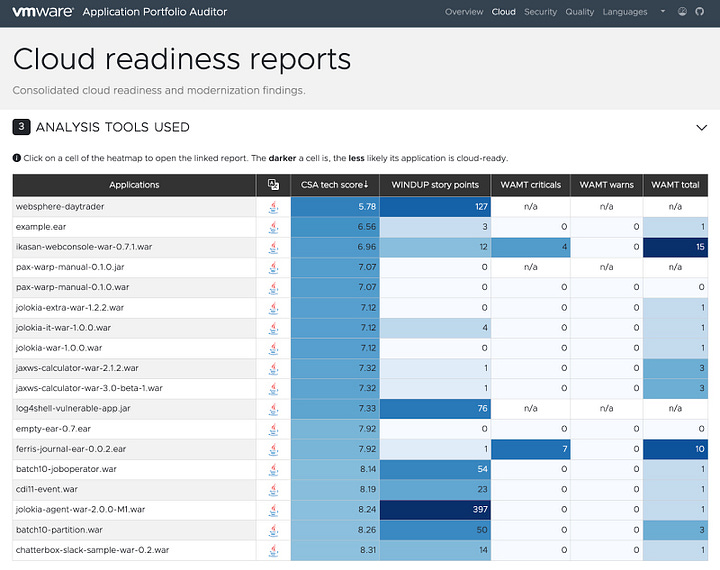Sort by Applications column header
720x570 pixels.
pos(134,185)
